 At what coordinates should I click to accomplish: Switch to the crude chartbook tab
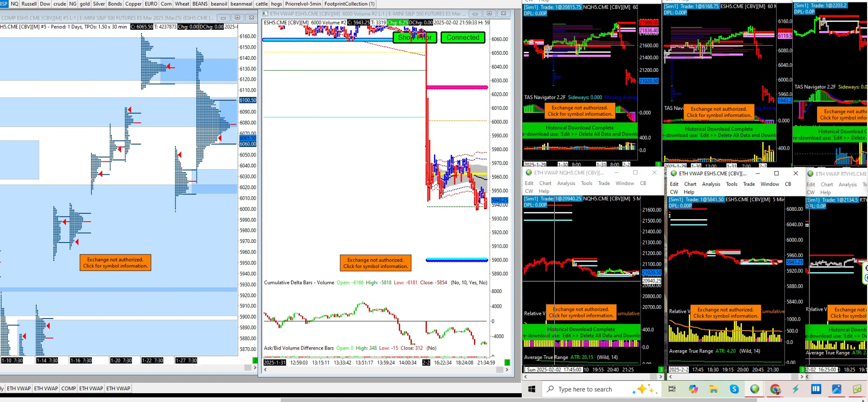point(60,4)
